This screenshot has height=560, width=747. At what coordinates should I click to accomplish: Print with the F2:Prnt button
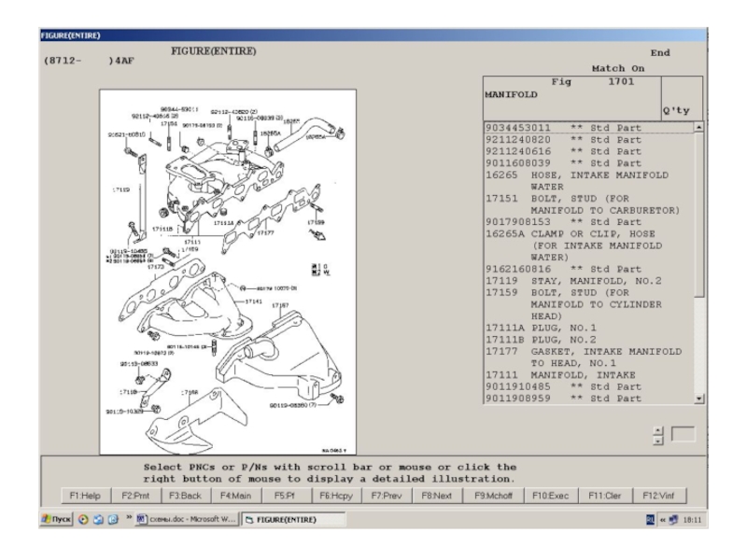coord(135,496)
